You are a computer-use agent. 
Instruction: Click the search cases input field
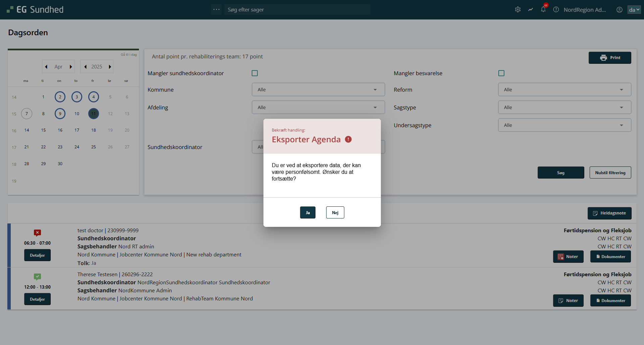coord(297,10)
